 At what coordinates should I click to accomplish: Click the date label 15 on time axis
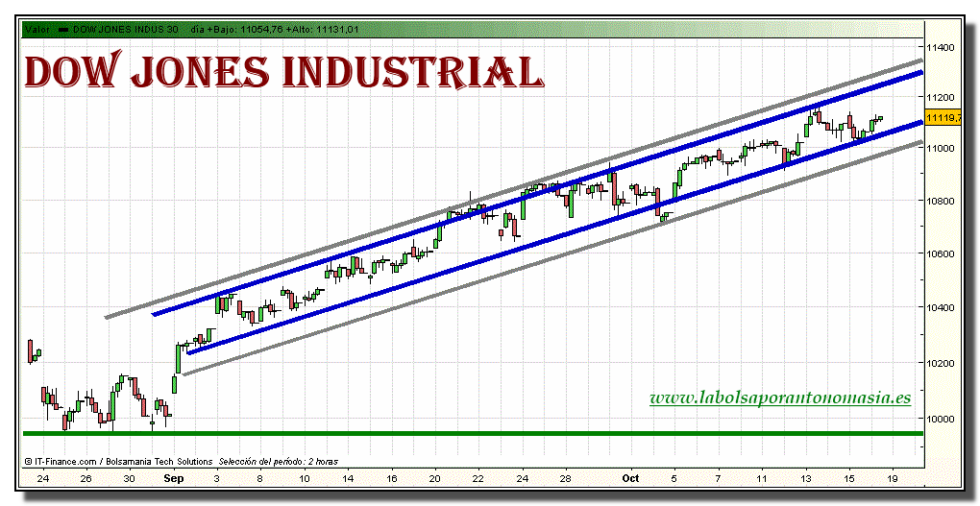[849, 479]
